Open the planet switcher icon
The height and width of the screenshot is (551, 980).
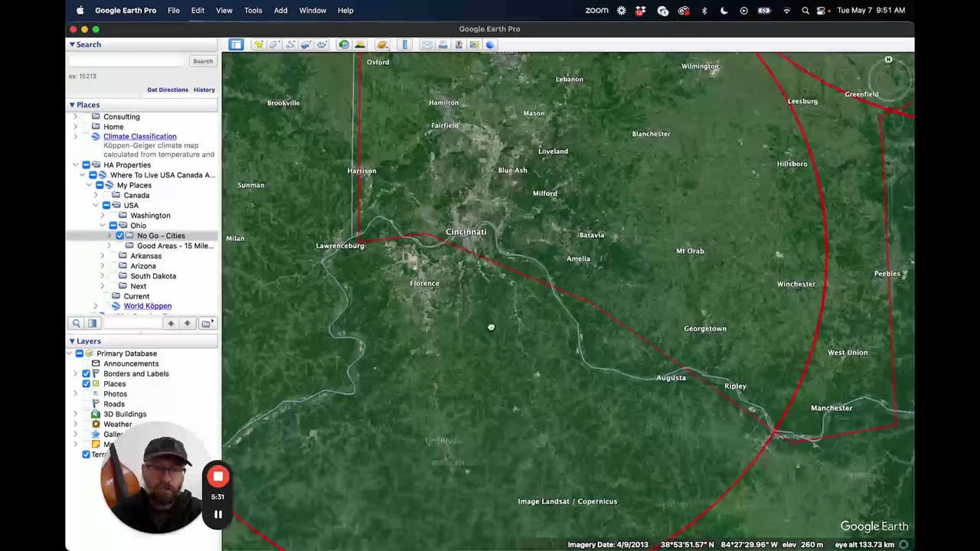click(382, 44)
